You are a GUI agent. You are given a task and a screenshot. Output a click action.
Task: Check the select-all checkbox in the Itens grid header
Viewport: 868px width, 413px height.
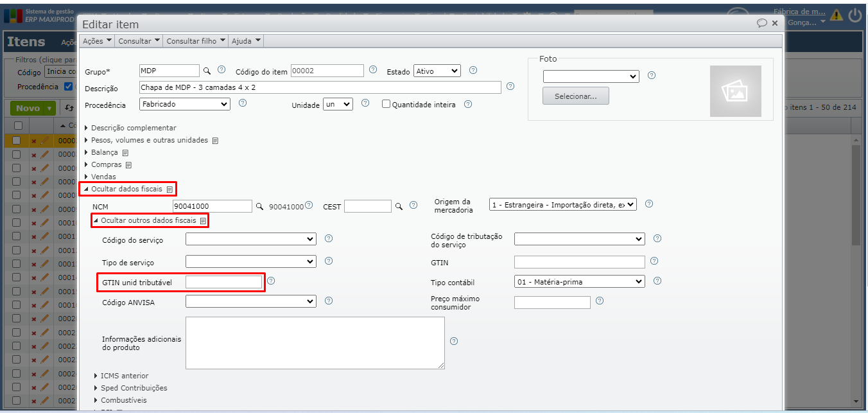pos(18,125)
